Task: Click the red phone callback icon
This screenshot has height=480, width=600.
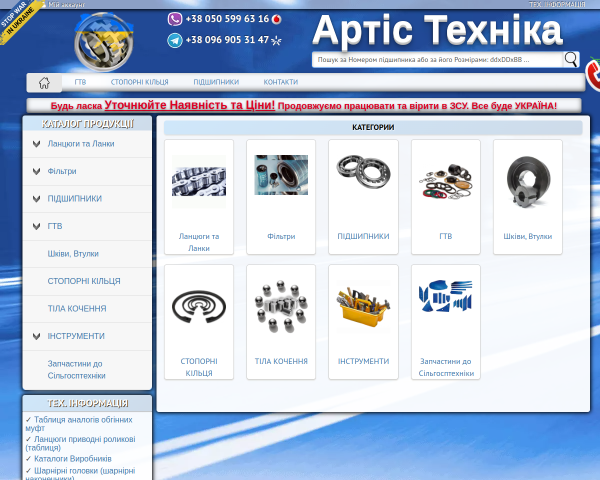Action: point(593,75)
